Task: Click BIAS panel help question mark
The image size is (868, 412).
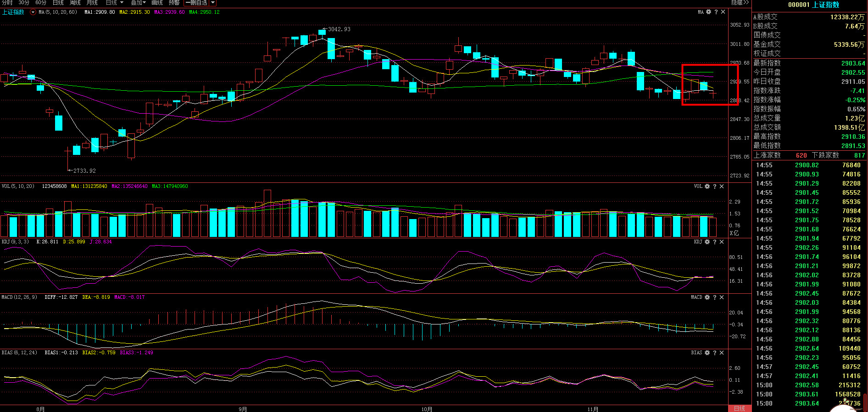Action: (714, 353)
